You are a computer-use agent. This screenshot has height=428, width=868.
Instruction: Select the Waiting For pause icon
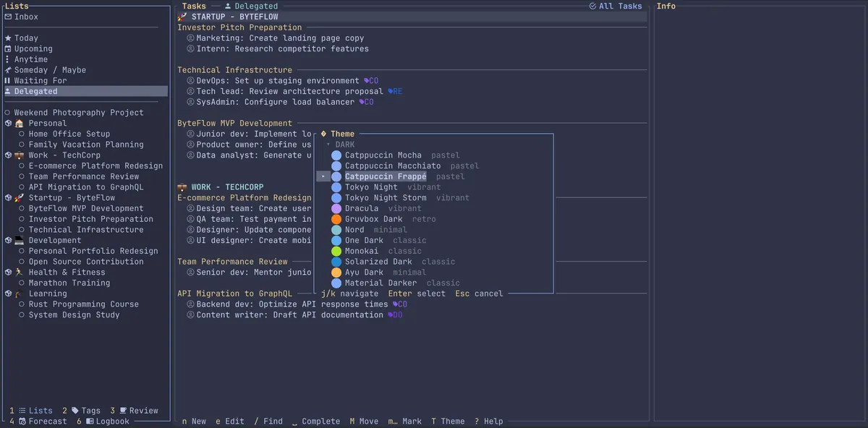pos(8,81)
